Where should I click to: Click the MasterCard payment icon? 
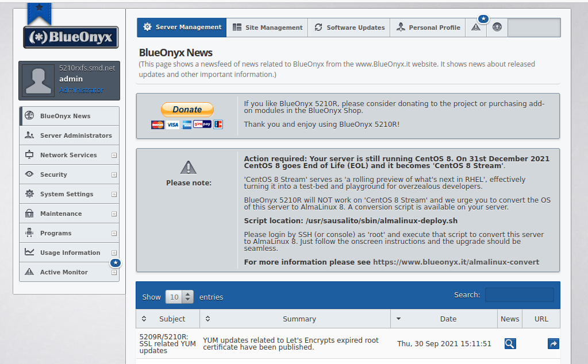(x=157, y=125)
